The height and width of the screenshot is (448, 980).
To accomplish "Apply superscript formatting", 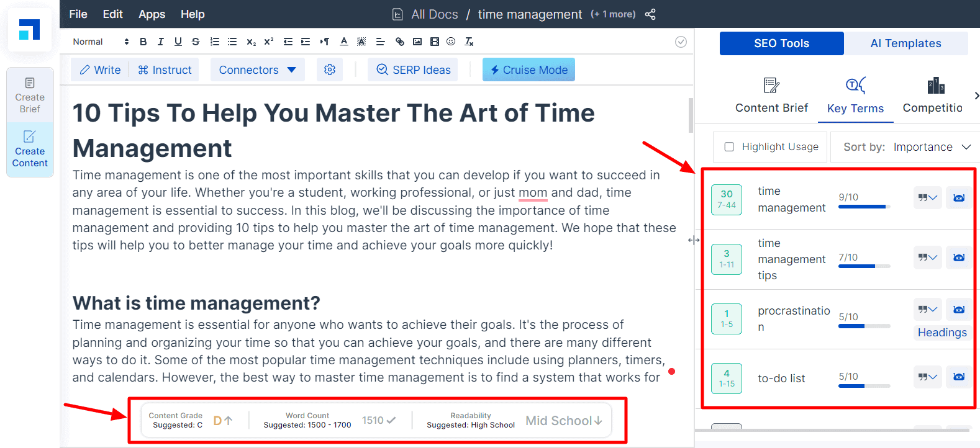I will [x=268, y=42].
